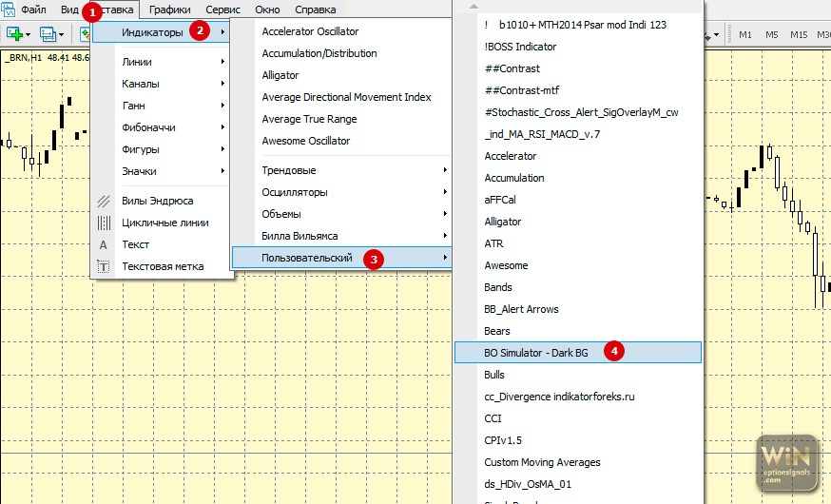Open the Сервис menu

point(222,10)
